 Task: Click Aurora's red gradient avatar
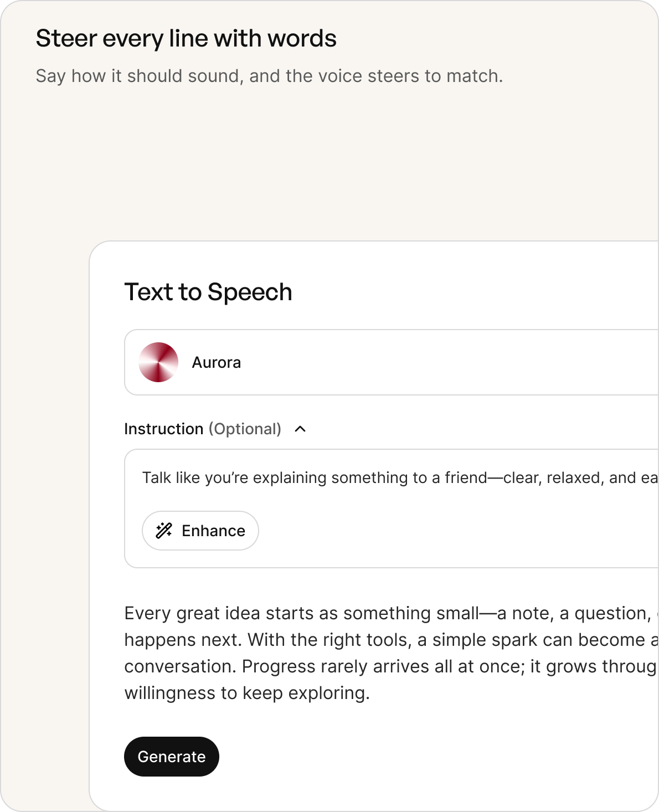[x=158, y=362]
